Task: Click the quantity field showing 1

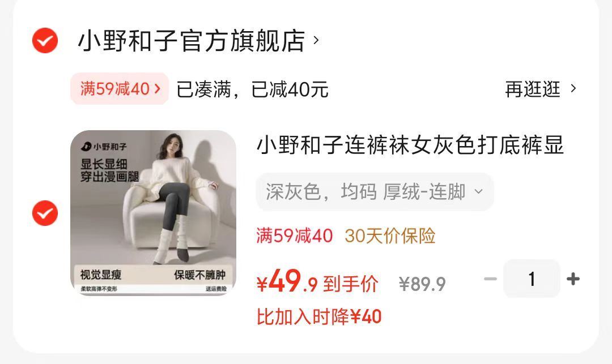Action: click(x=532, y=279)
